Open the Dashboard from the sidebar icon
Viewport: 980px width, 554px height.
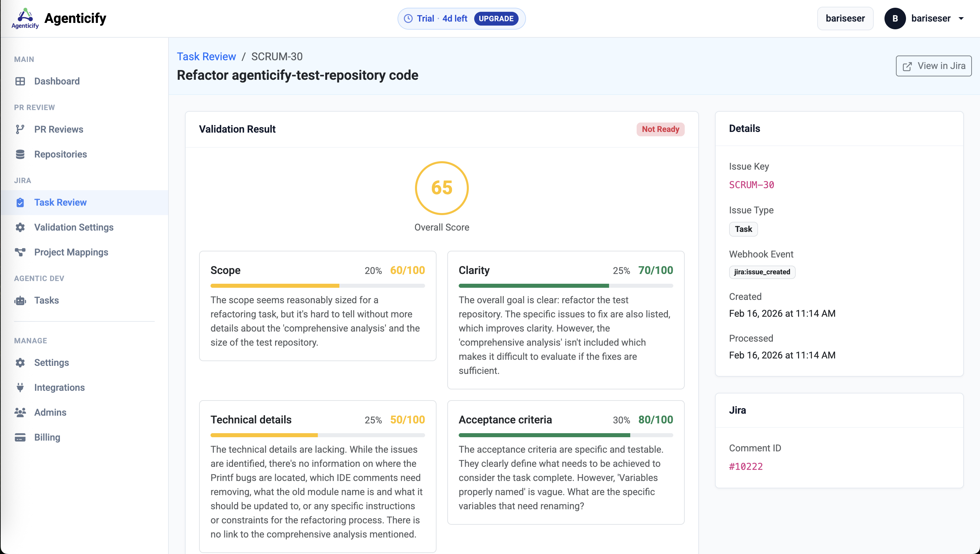click(x=20, y=81)
